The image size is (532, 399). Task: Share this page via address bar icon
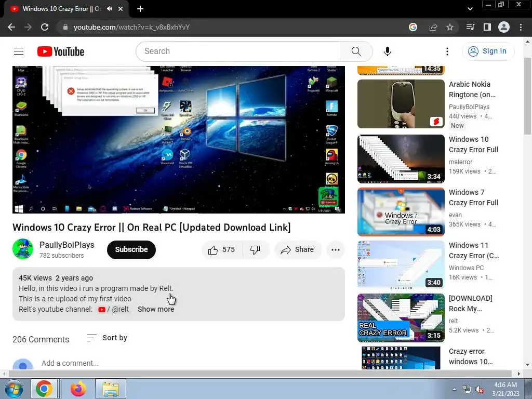coord(433,27)
